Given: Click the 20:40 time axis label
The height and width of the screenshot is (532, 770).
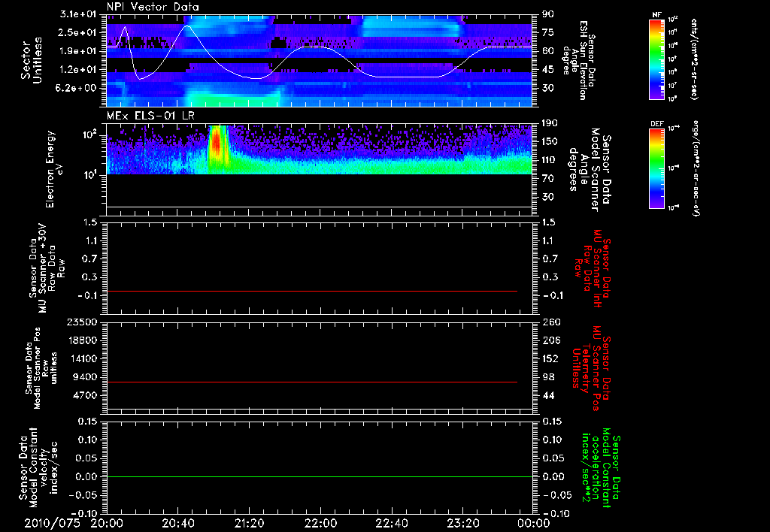Looking at the screenshot, I should [x=177, y=523].
